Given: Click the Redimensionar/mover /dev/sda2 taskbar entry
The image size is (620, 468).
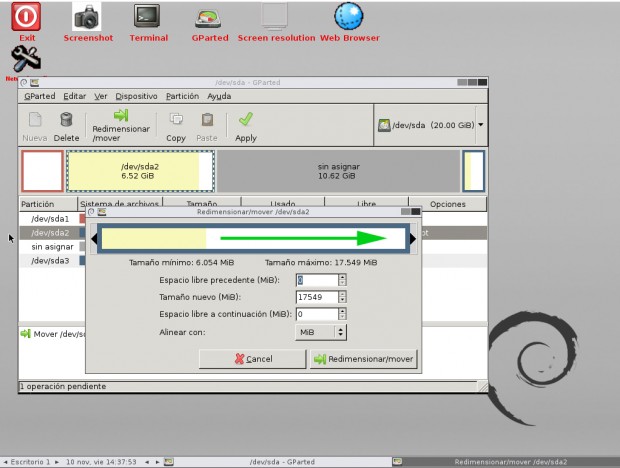Looking at the screenshot, I should [x=506, y=462].
